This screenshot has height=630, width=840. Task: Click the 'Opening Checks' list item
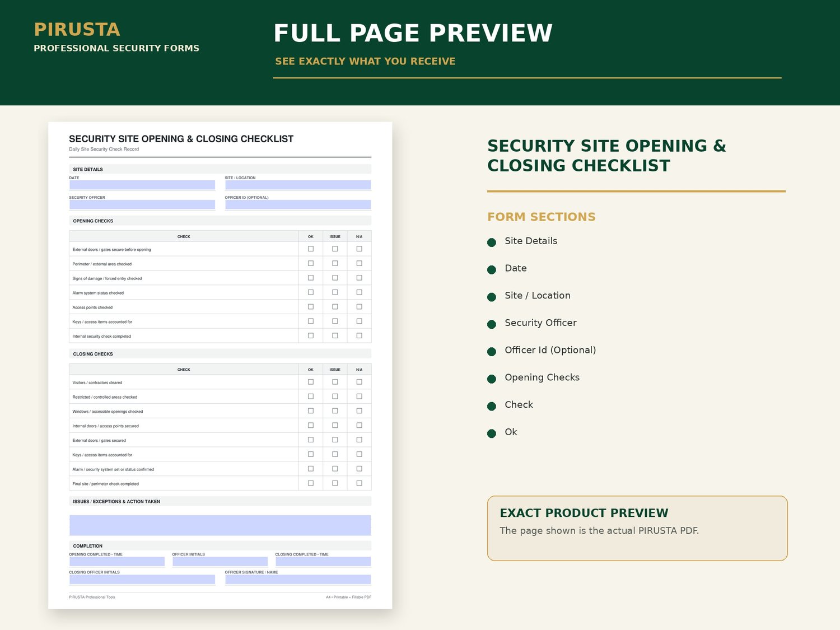(x=542, y=377)
